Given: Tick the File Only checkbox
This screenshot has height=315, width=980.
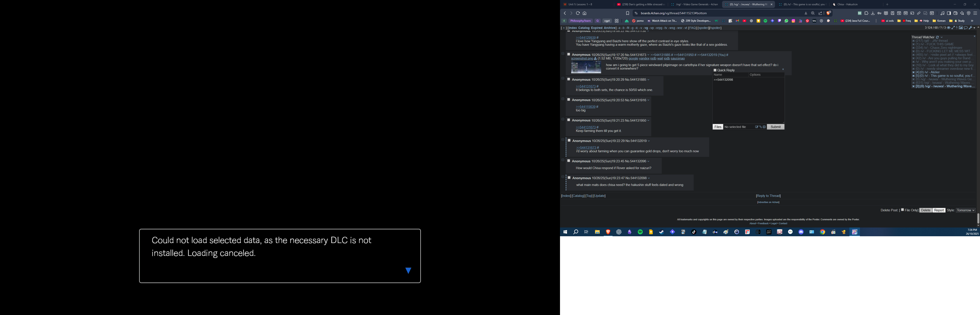Looking at the screenshot, I should (902, 210).
